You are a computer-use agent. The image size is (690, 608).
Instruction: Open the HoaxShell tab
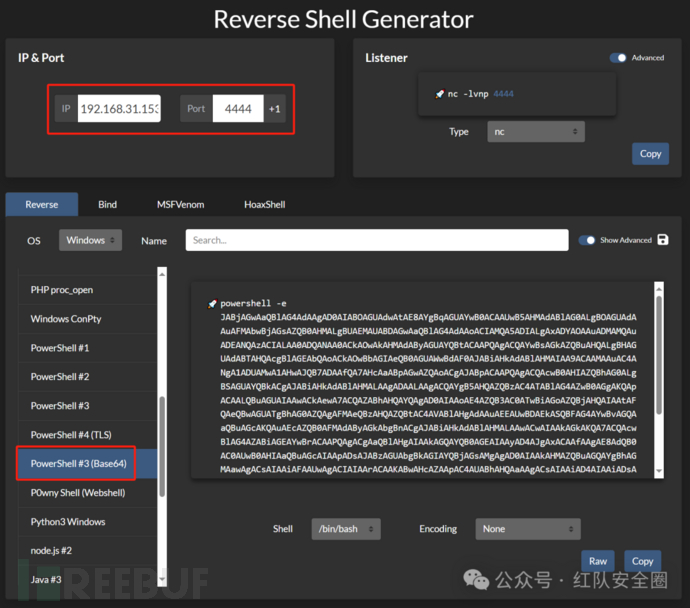coord(264,205)
